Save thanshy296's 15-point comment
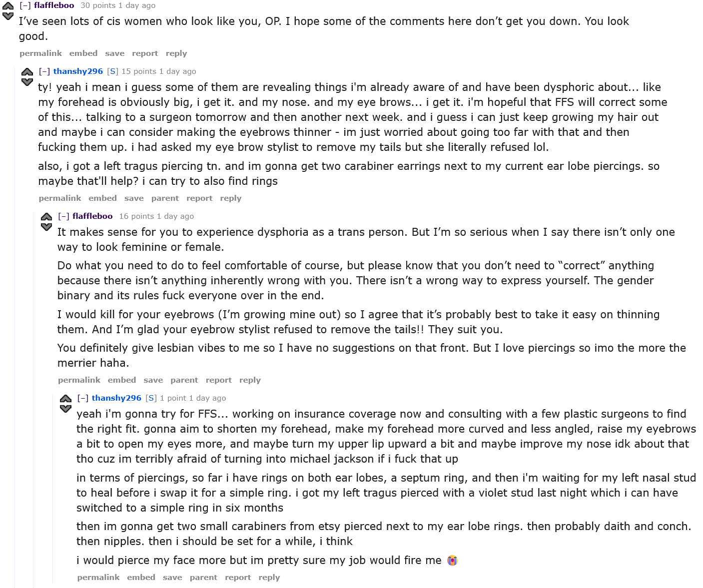703x588 pixels. 134,198
